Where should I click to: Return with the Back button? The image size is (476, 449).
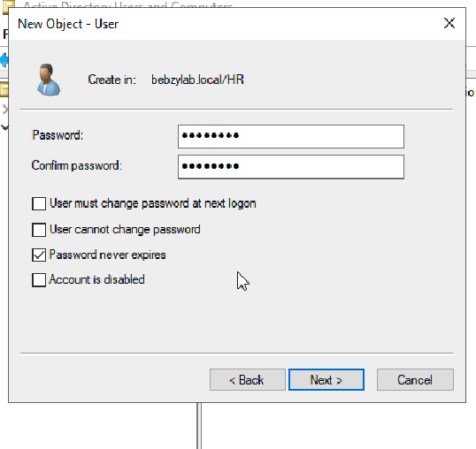point(248,379)
